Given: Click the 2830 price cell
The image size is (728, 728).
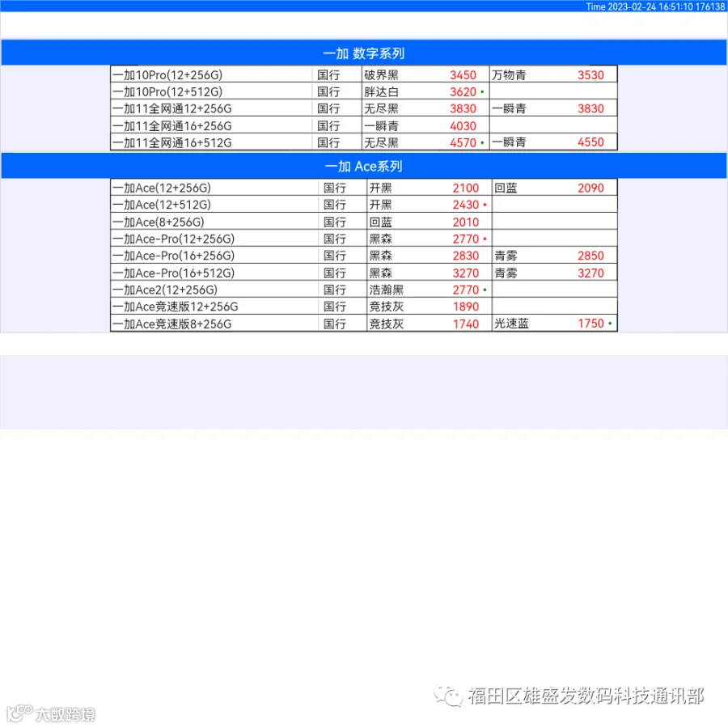Looking at the screenshot, I should point(466,256).
